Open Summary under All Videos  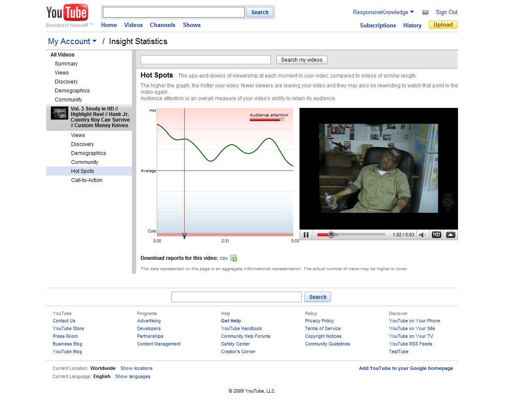66,64
